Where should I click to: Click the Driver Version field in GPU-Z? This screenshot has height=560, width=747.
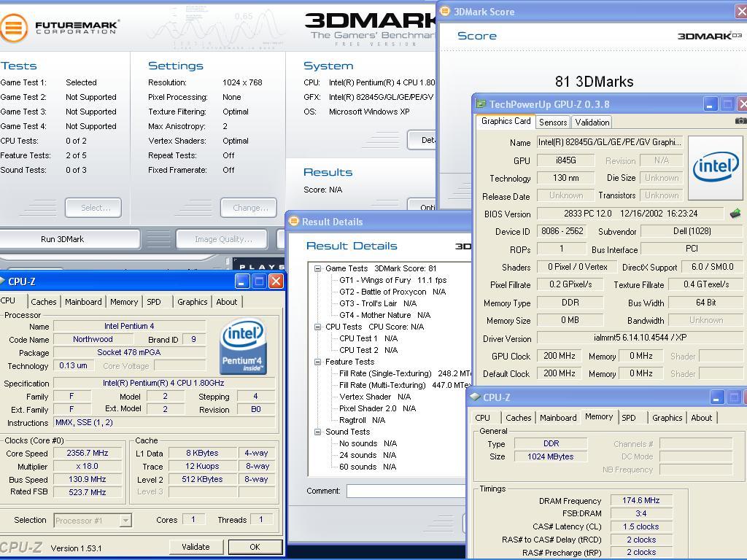[640, 338]
